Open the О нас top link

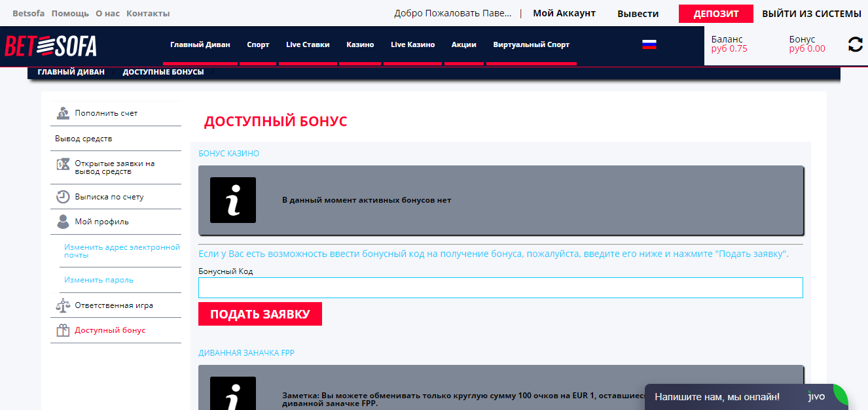[107, 13]
